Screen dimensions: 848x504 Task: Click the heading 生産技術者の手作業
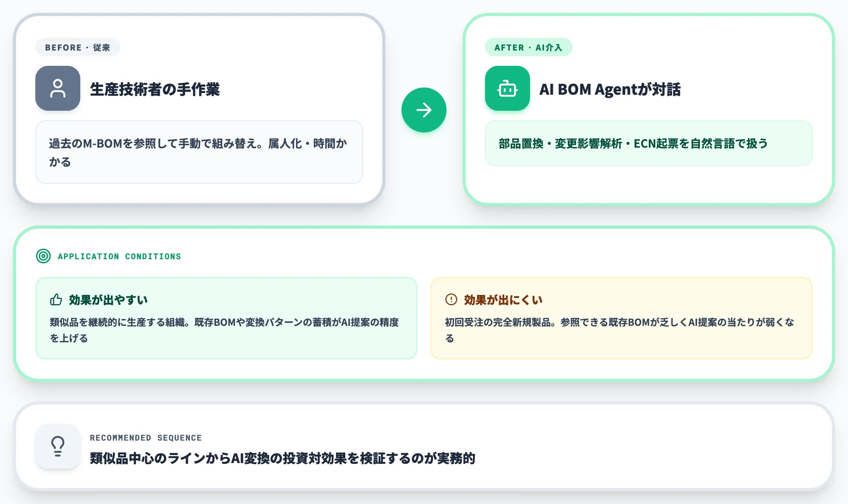pyautogui.click(x=155, y=89)
